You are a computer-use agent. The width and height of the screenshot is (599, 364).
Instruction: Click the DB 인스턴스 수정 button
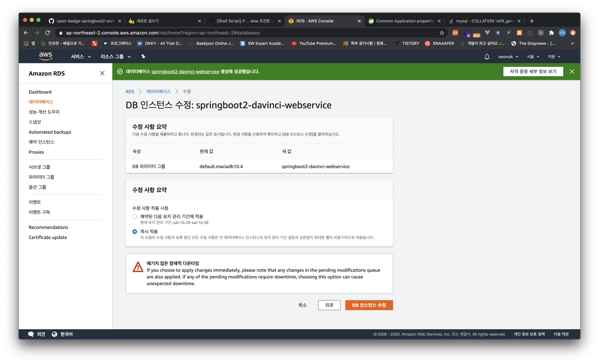pos(369,305)
